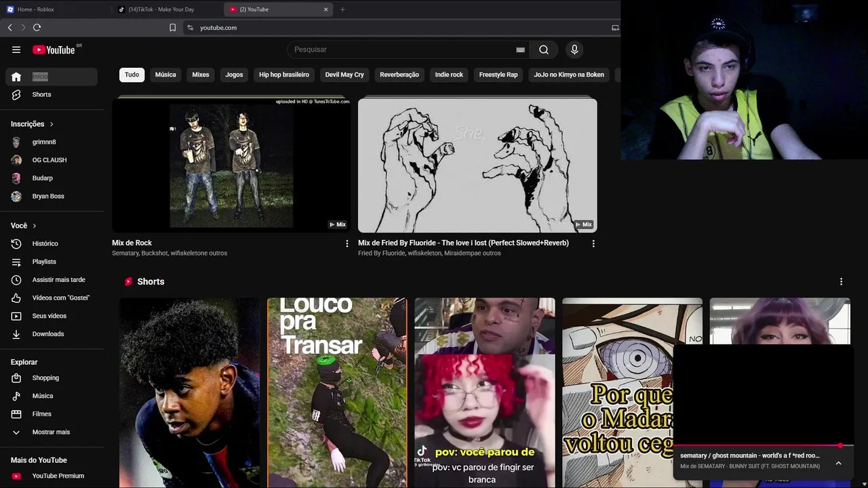Click miniplayer sematary track title
The height and width of the screenshot is (488, 868).
750,455
